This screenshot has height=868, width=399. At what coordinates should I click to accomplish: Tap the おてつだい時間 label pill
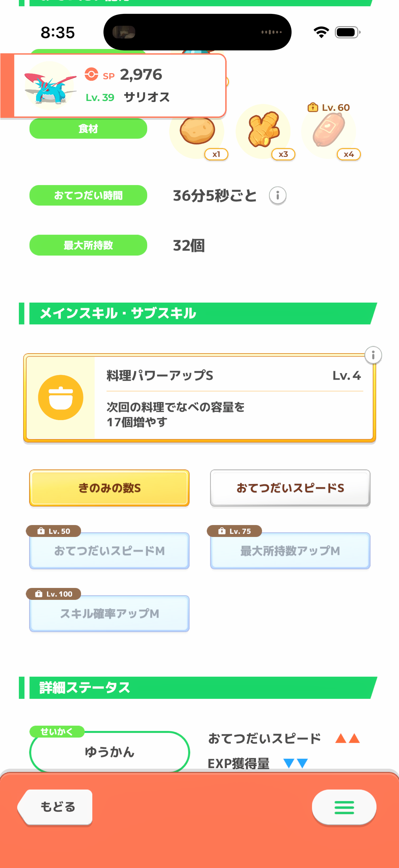coord(88,195)
